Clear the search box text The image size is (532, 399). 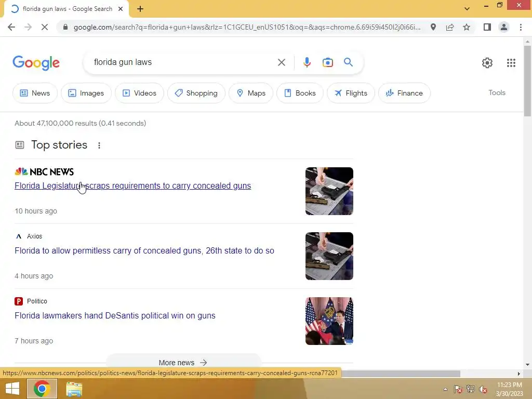[x=281, y=62]
